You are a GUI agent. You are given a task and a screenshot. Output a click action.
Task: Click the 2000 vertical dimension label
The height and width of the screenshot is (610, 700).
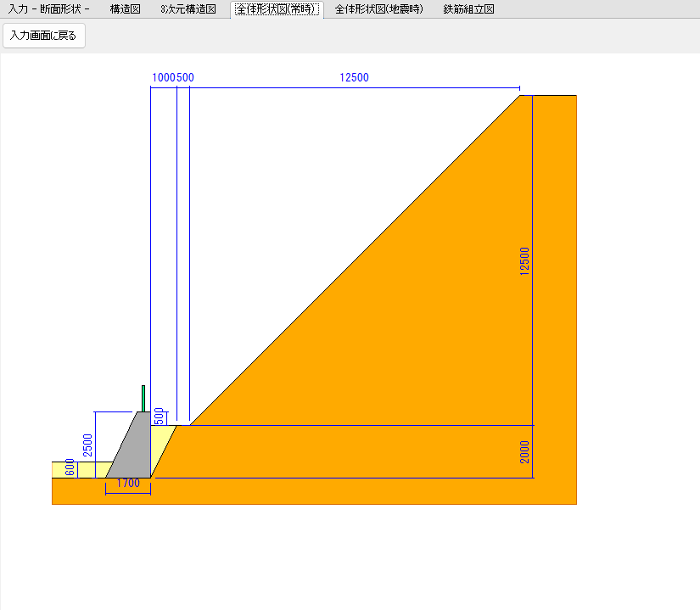click(525, 451)
